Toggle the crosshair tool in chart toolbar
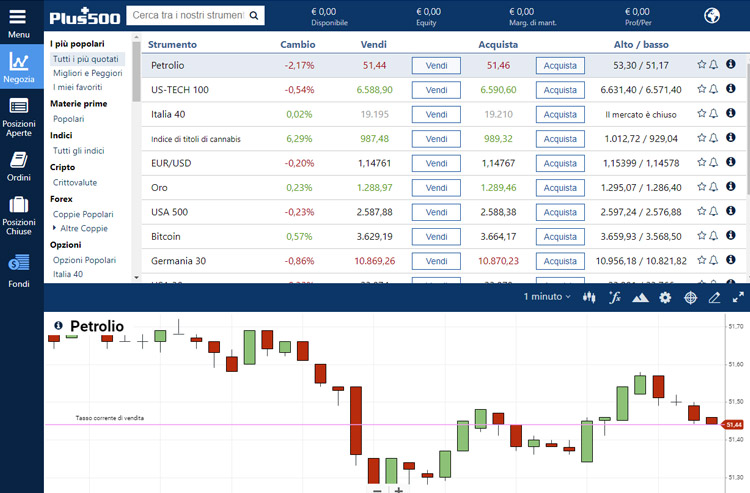The height and width of the screenshot is (493, 750). (x=690, y=297)
